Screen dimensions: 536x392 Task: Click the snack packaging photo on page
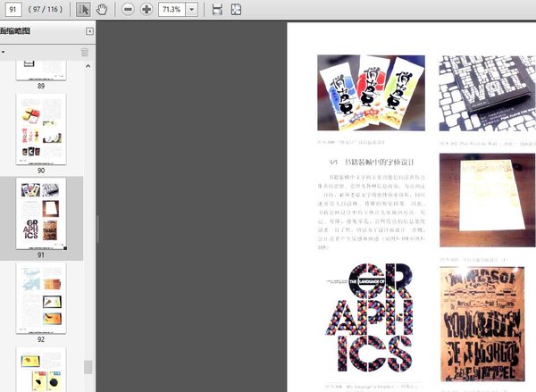(x=372, y=93)
